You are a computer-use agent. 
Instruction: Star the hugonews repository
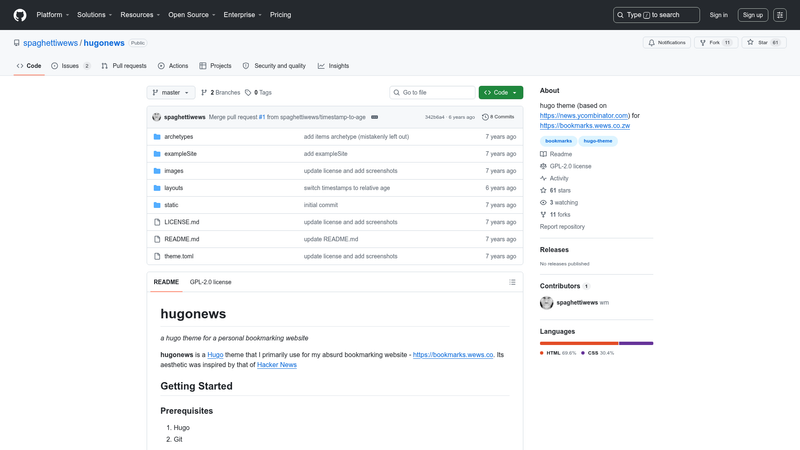pyautogui.click(x=763, y=43)
